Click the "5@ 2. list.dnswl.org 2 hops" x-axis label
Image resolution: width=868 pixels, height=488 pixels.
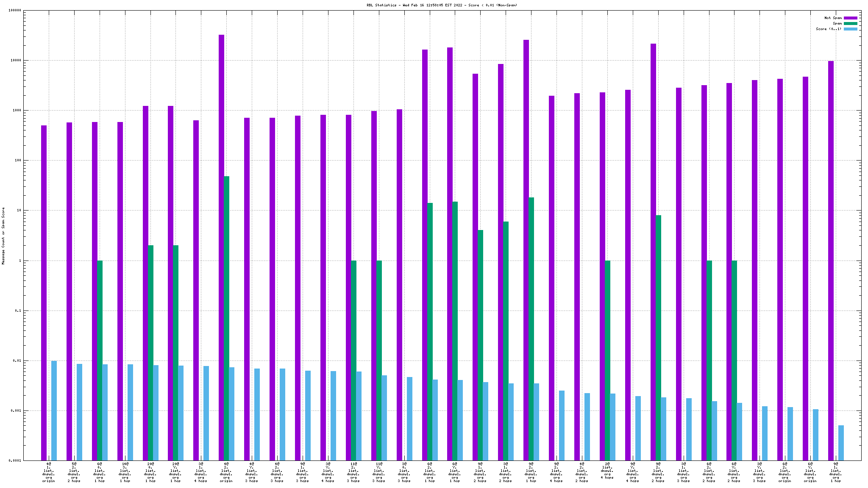coord(74,472)
